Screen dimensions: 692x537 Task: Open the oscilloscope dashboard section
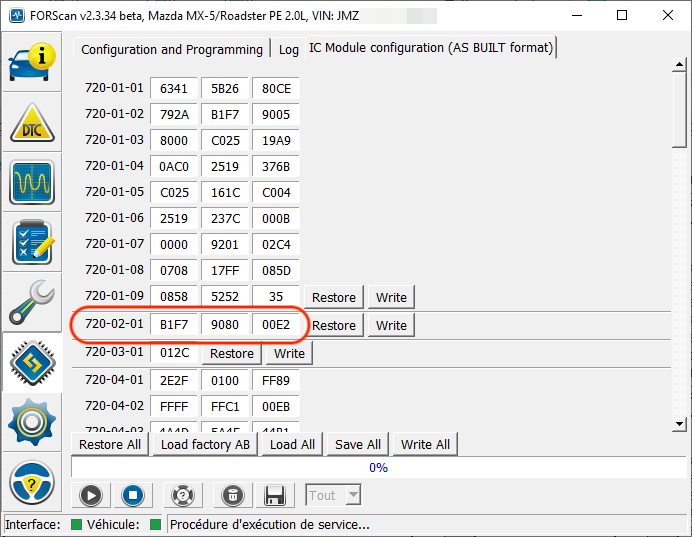32,182
